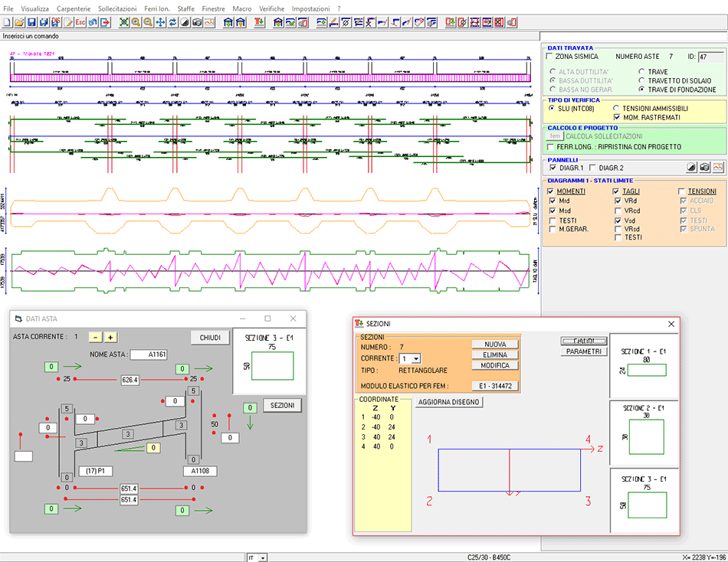Check the M.GERAR. checkbox

tap(553, 229)
